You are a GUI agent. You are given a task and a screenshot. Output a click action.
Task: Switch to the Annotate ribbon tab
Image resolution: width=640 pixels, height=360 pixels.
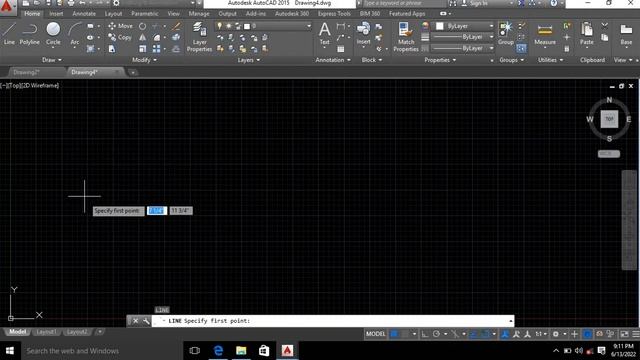[84, 13]
